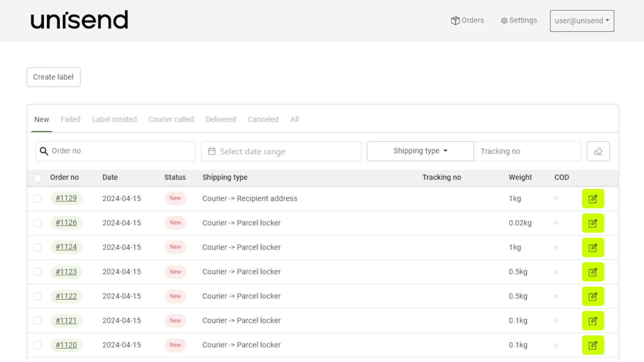Click the Create label button
This screenshot has width=644, height=362.
(53, 77)
